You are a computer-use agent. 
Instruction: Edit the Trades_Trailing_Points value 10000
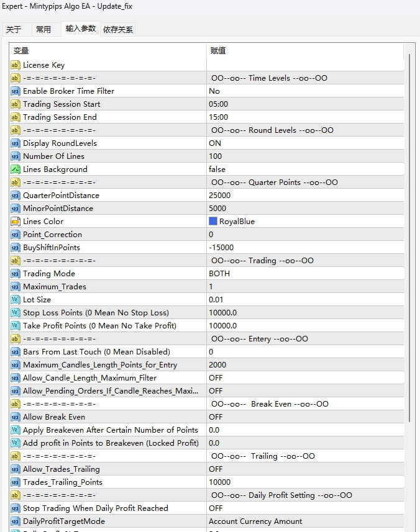tap(305, 482)
